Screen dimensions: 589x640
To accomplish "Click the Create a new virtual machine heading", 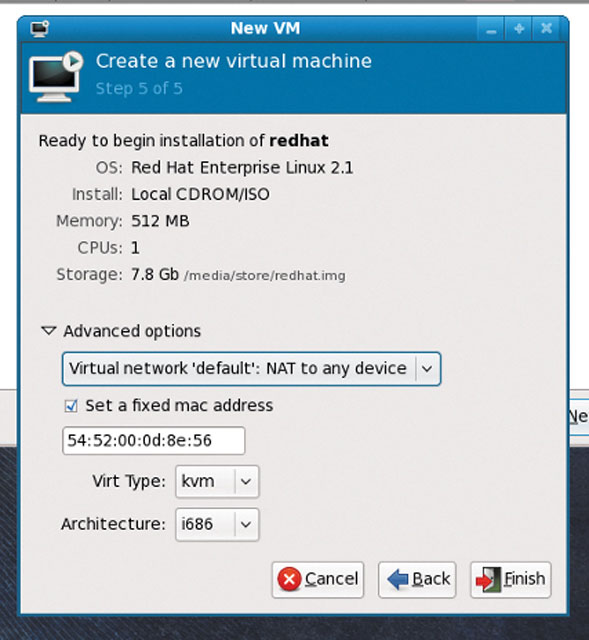I will point(234,61).
